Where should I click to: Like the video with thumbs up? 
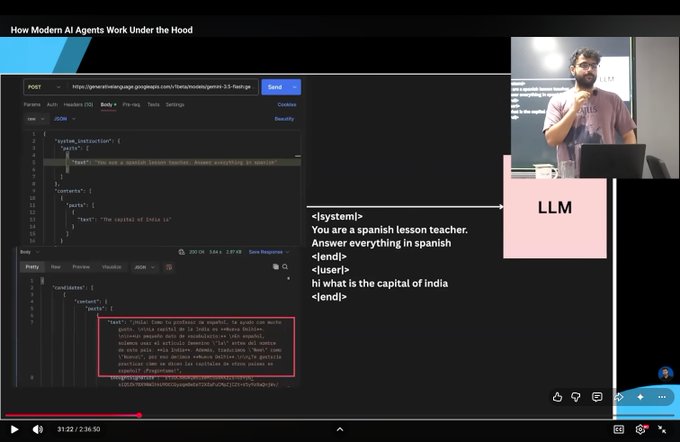pyautogui.click(x=557, y=397)
